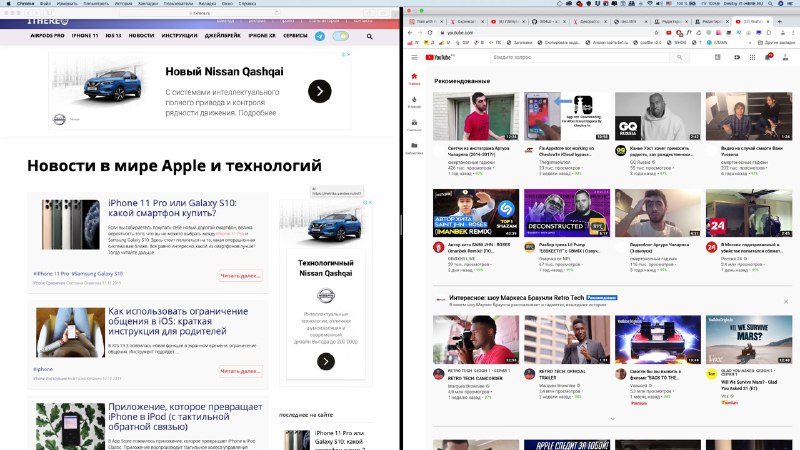This screenshot has width=800, height=450.
Task: Open Chrome menu in macOS menu bar
Action: pyautogui.click(x=25, y=3)
